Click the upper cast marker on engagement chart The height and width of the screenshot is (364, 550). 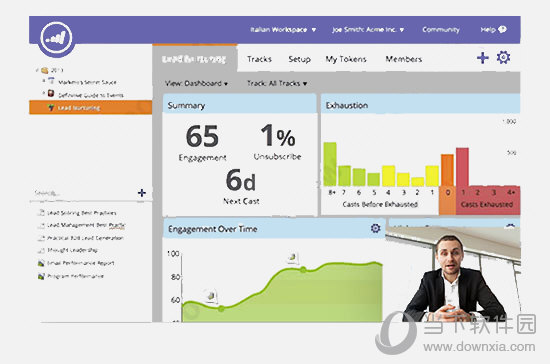[293, 258]
